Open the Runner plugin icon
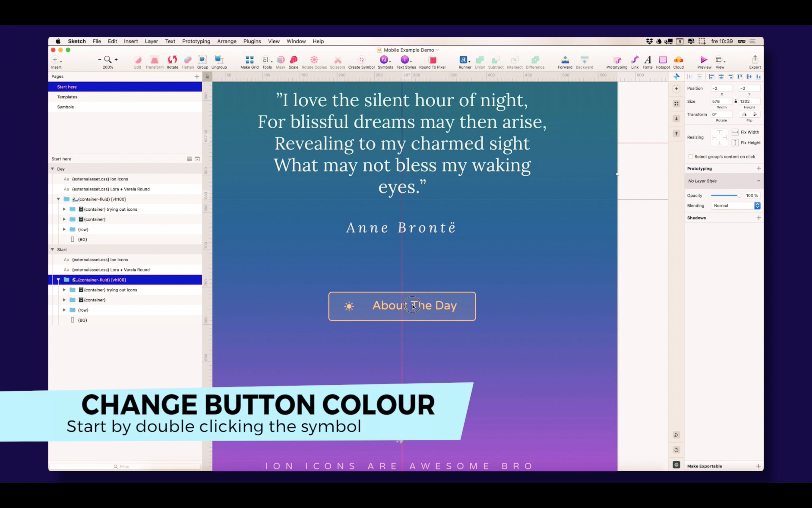This screenshot has height=508, width=812. click(x=464, y=60)
